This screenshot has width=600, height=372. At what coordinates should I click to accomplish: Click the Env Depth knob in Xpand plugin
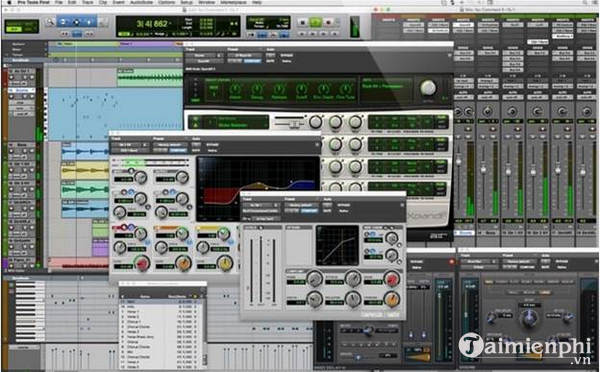[323, 90]
